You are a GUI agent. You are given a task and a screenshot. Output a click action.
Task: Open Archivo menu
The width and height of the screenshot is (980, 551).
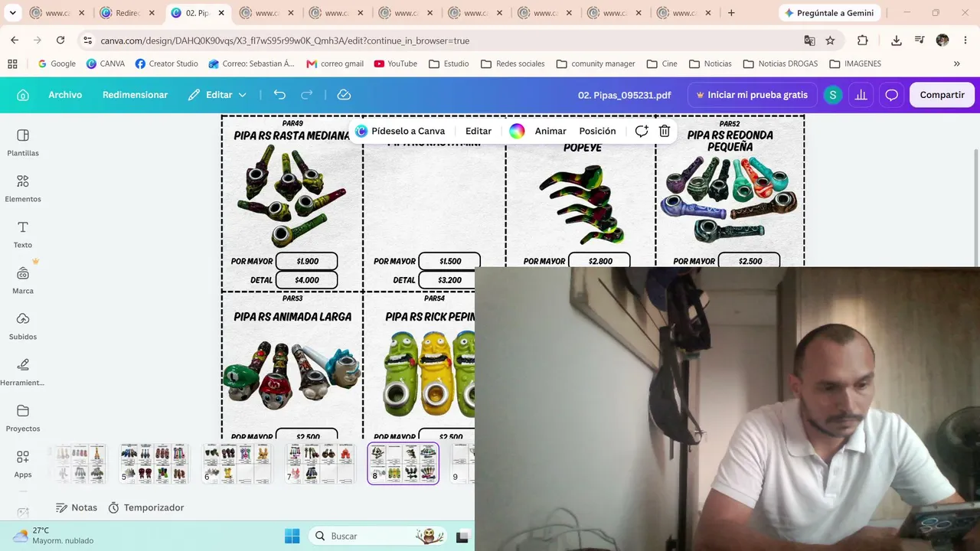(65, 95)
